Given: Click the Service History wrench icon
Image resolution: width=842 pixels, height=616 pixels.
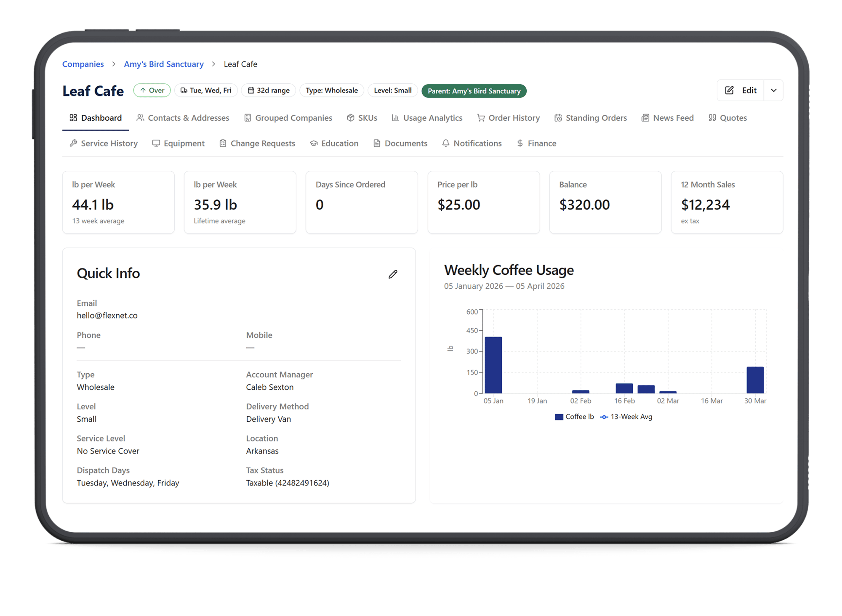Looking at the screenshot, I should coord(72,143).
